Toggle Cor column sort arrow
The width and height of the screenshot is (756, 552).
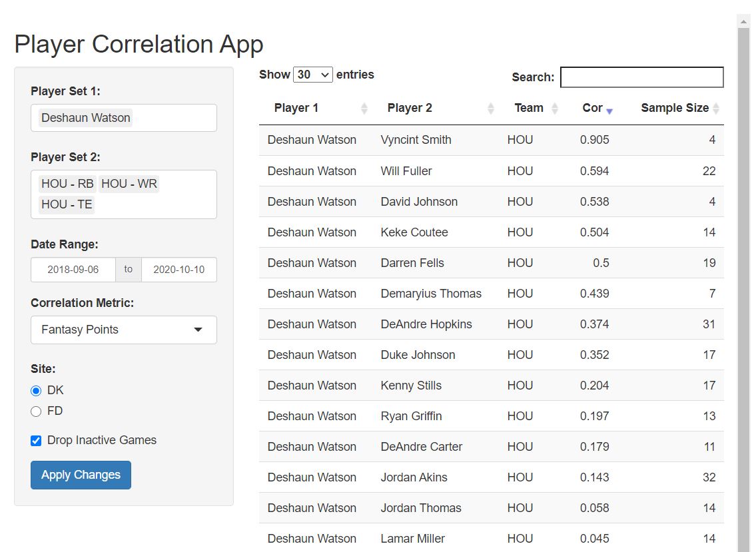[609, 111]
